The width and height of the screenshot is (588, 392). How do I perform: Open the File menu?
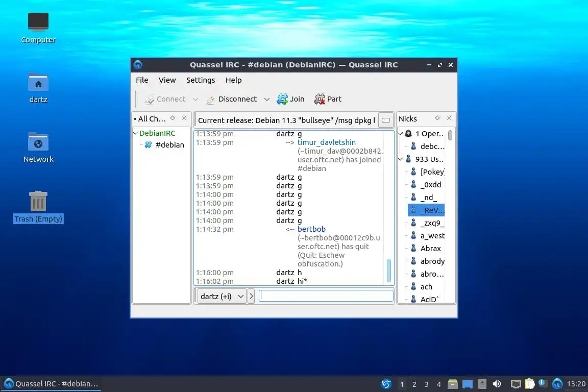[x=142, y=80]
